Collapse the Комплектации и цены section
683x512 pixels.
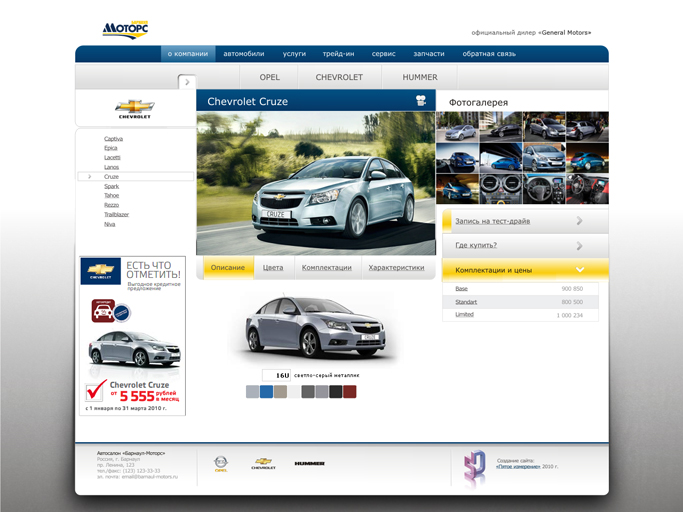click(x=580, y=270)
